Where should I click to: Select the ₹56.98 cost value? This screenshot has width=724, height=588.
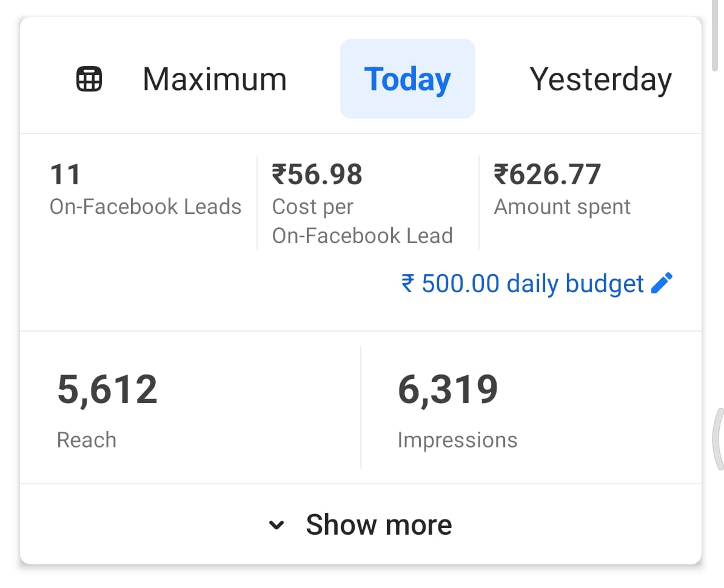(x=317, y=175)
